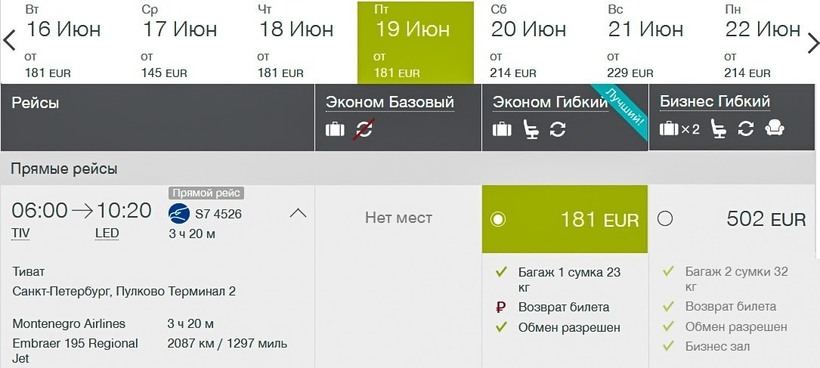Image resolution: width=820 pixels, height=368 pixels.
Task: Click the exchange arrows icon under Эконом Гибкий
Action: (x=557, y=129)
